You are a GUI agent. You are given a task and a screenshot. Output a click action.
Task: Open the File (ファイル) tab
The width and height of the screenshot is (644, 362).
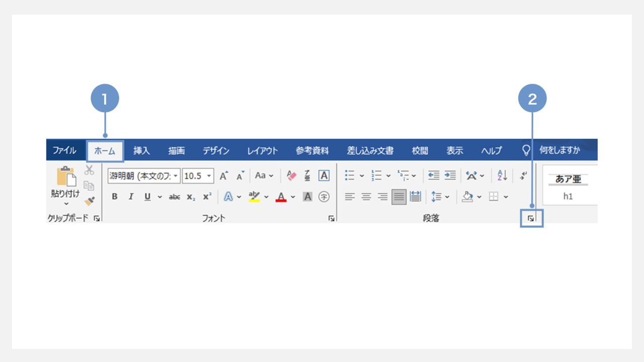click(x=64, y=150)
